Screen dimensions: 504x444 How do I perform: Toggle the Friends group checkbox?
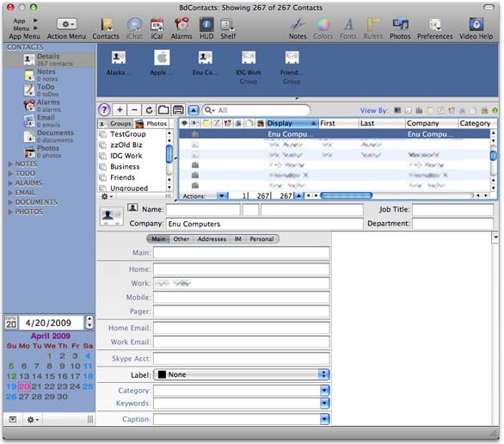click(102, 177)
